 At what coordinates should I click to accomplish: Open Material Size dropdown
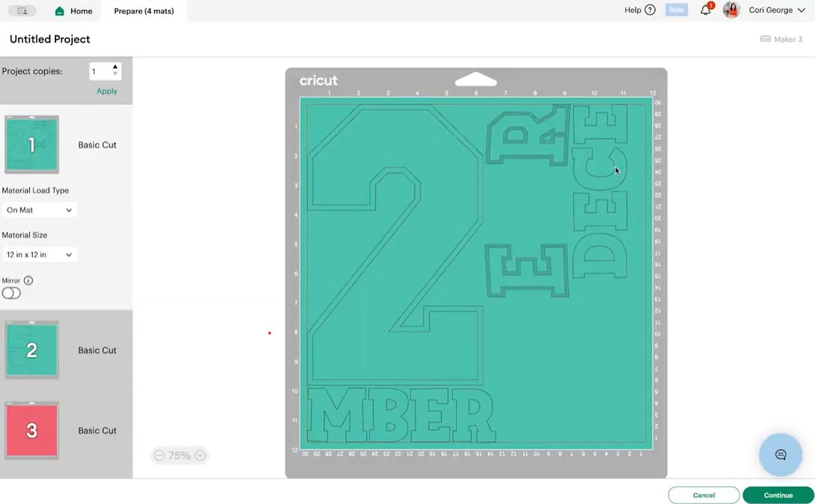pos(39,254)
